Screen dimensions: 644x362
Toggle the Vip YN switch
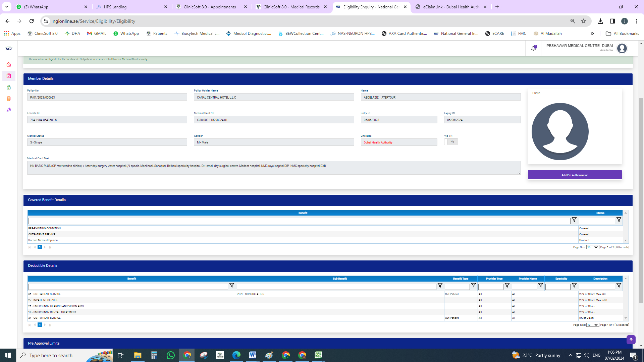click(x=451, y=142)
